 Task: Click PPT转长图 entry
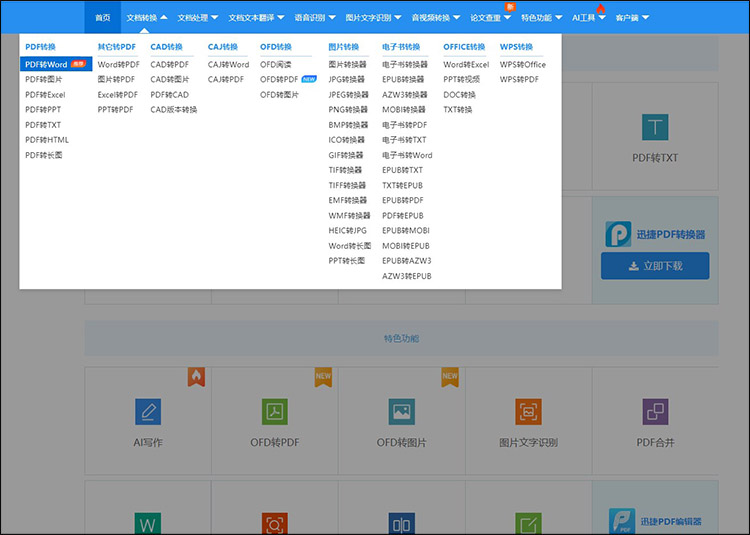pos(346,261)
